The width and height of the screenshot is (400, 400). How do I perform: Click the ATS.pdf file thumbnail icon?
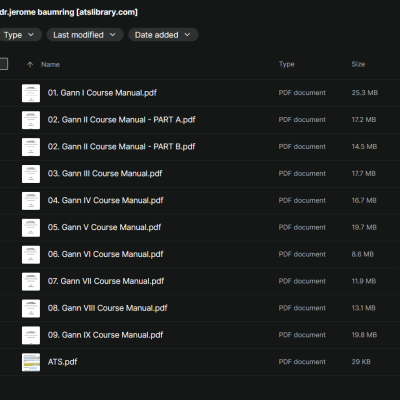31,362
